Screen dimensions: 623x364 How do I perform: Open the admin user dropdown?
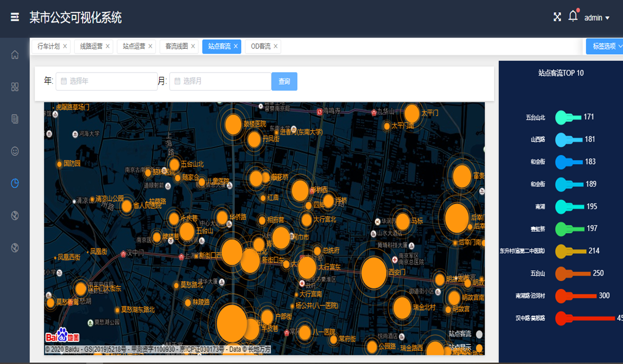pyautogui.click(x=596, y=18)
